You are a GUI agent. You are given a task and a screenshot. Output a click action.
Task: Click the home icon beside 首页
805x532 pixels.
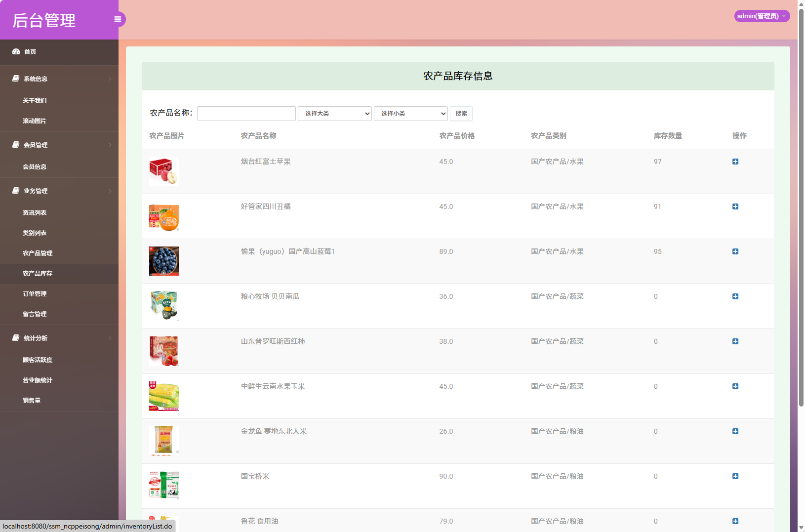(x=15, y=51)
